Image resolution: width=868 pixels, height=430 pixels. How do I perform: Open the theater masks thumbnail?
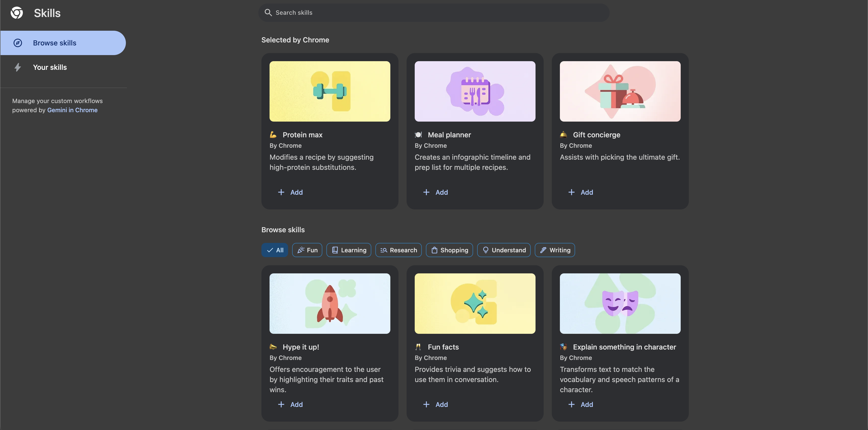(x=620, y=303)
